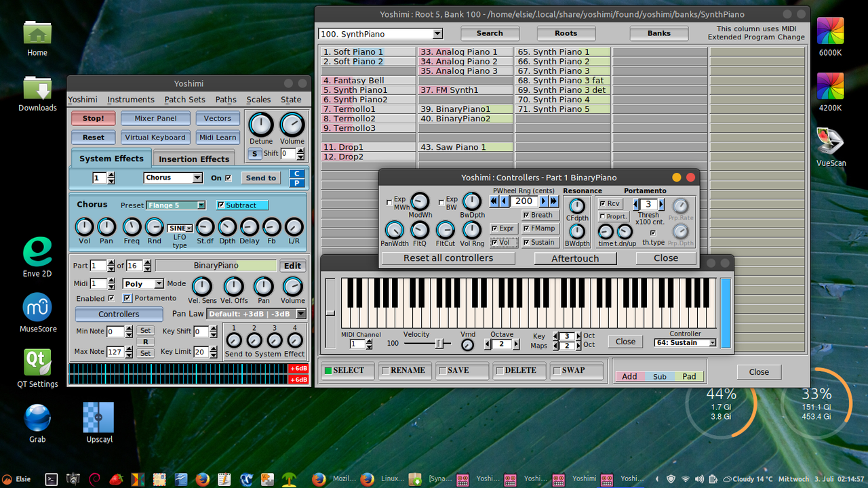
Task: Open the terminal from the taskbar
Action: point(51,479)
